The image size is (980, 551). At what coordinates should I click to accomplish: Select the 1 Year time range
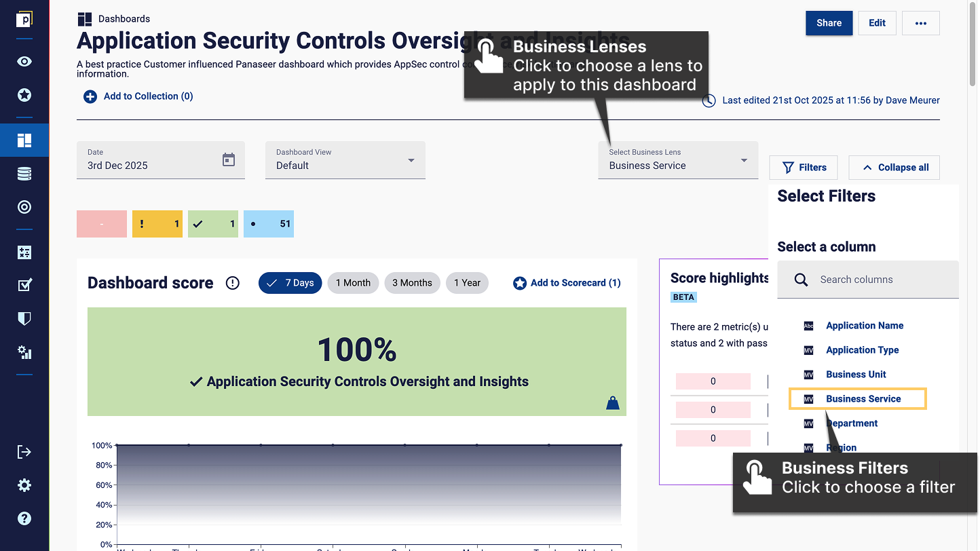(x=467, y=283)
